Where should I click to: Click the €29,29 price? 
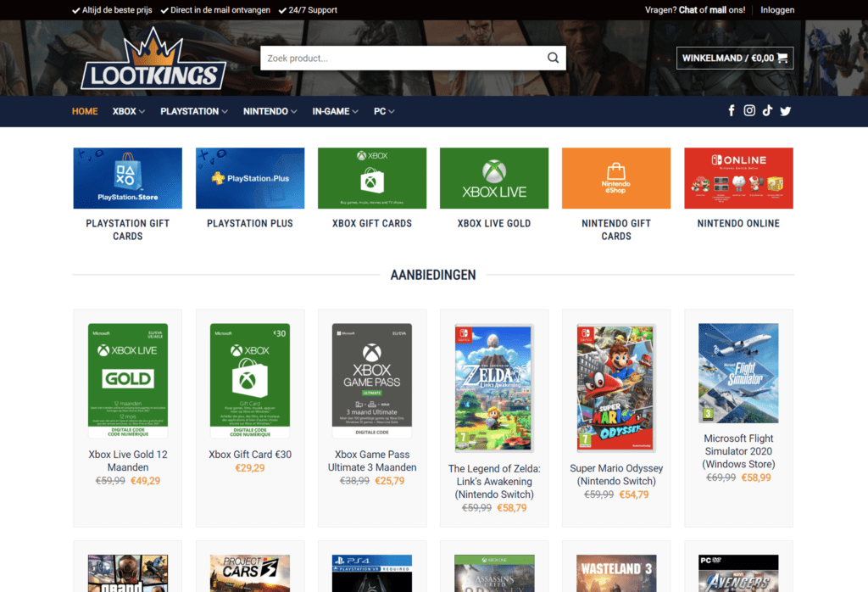[250, 468]
